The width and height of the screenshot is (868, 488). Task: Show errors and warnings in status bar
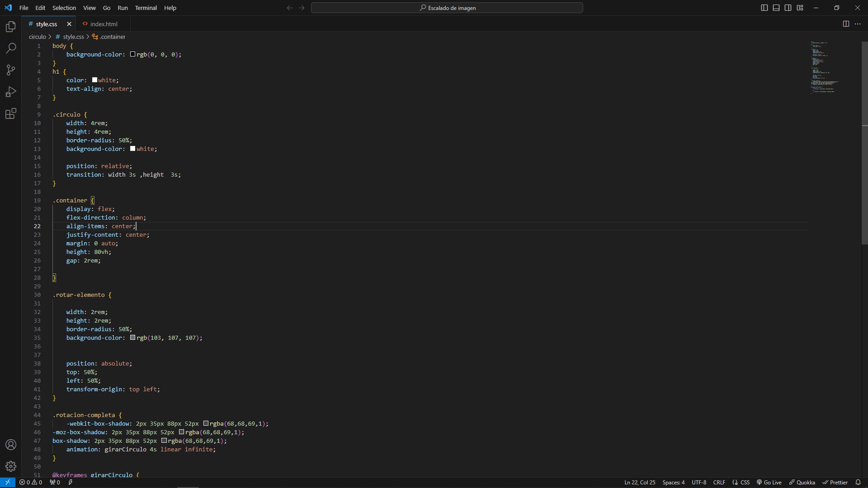click(x=31, y=482)
